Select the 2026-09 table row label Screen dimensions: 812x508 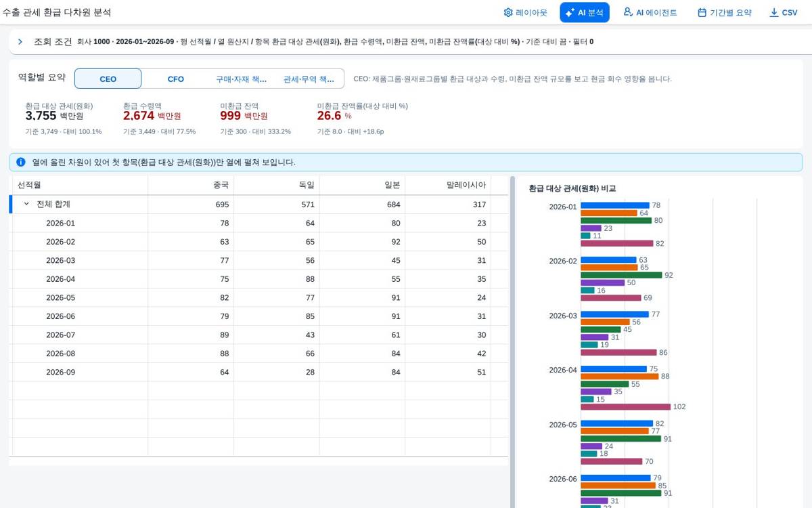tap(60, 372)
